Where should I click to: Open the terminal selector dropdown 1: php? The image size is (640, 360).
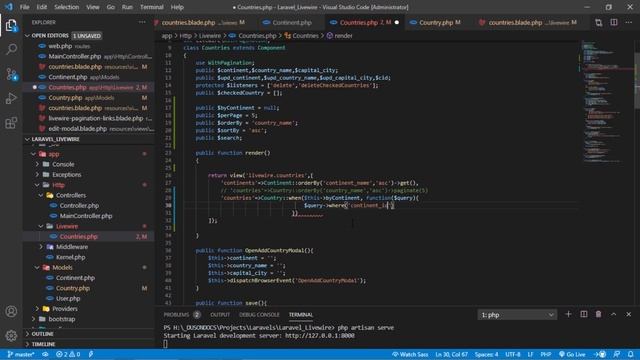517,315
